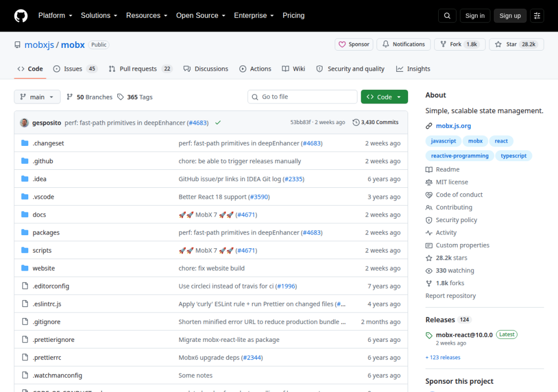
Task: Click the Sponsor heart button
Action: [354, 45]
